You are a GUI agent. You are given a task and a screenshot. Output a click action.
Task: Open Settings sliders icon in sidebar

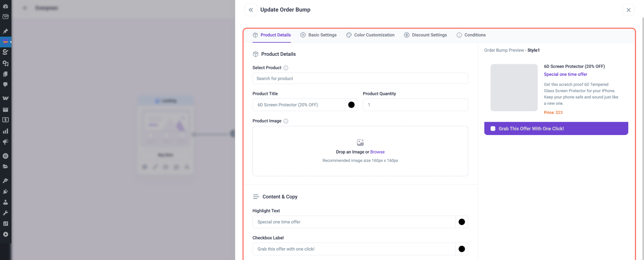[5, 224]
